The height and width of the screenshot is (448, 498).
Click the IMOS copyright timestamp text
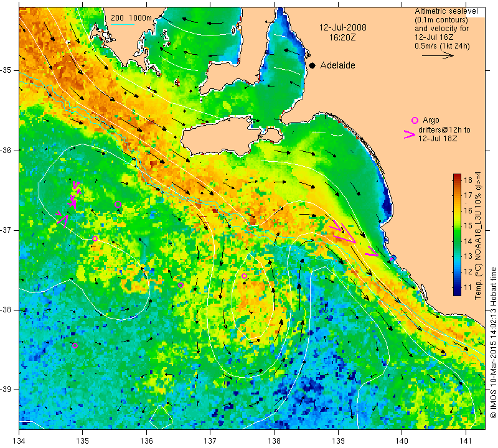[493, 342]
